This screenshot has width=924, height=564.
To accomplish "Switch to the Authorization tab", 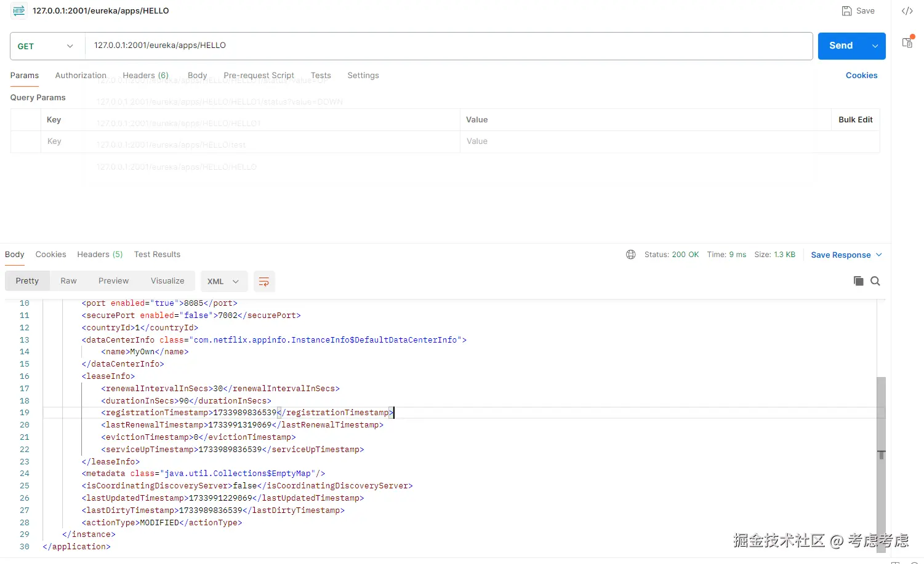I will [81, 76].
